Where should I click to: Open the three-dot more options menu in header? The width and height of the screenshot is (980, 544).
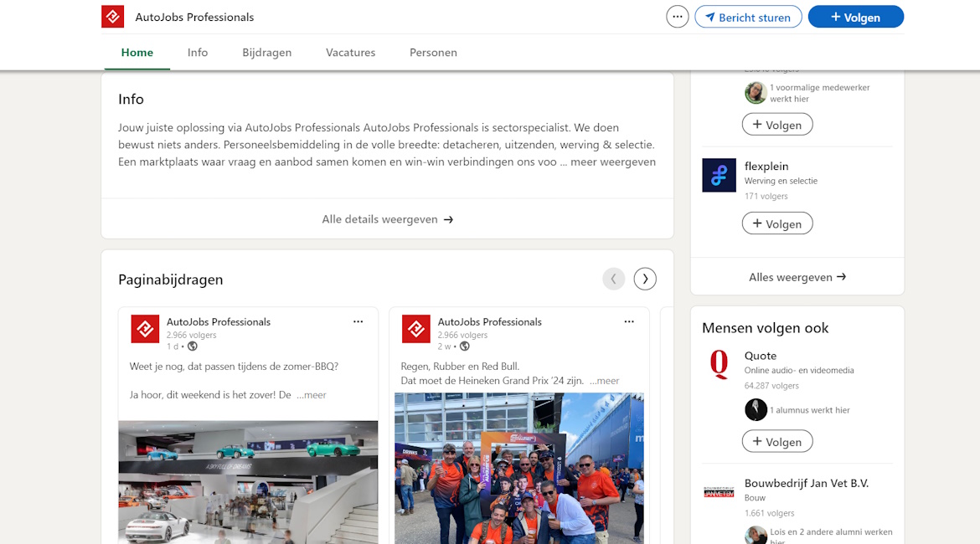tap(677, 17)
